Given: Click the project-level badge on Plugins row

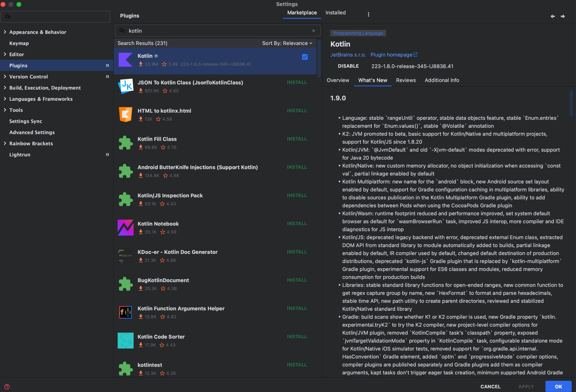Looking at the screenshot, I should click(x=107, y=66).
